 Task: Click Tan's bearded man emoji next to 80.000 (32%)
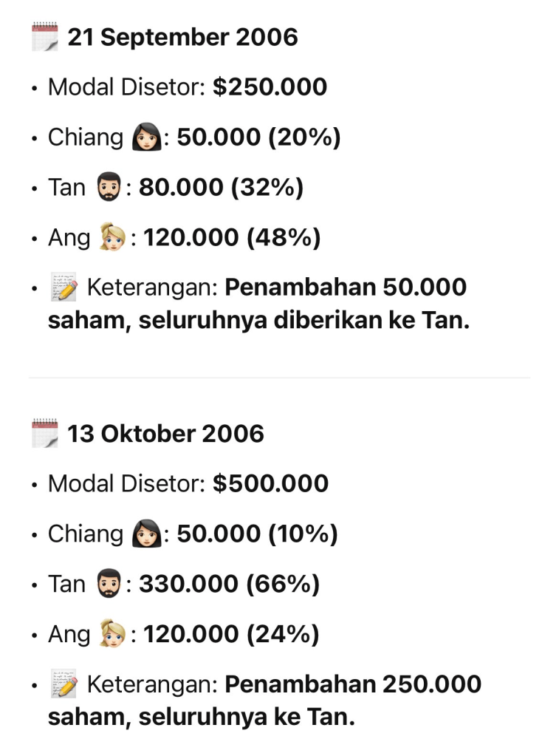109,188
